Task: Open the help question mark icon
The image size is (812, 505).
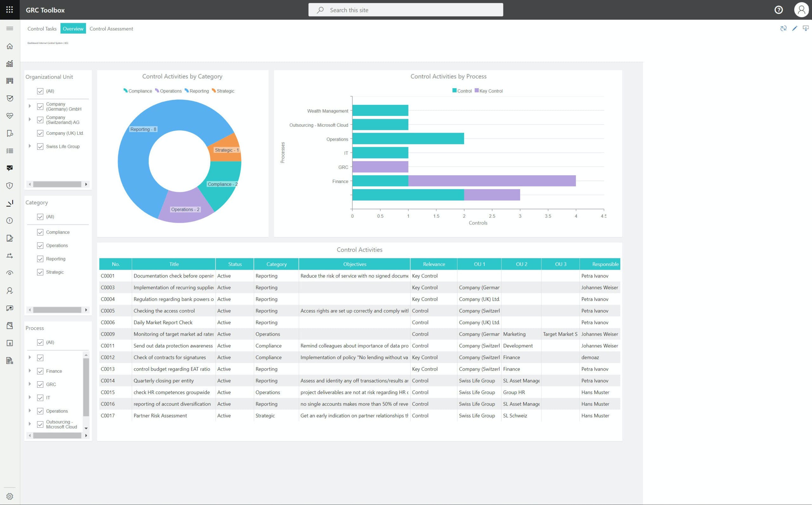Action: (x=779, y=10)
